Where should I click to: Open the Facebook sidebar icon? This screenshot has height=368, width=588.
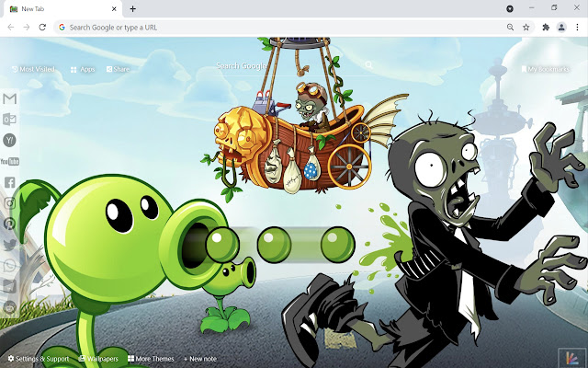click(10, 182)
